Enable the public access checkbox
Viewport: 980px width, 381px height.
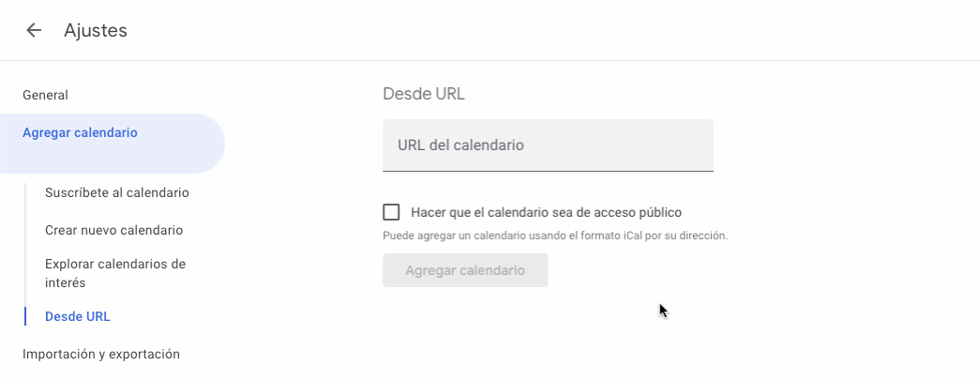point(391,212)
